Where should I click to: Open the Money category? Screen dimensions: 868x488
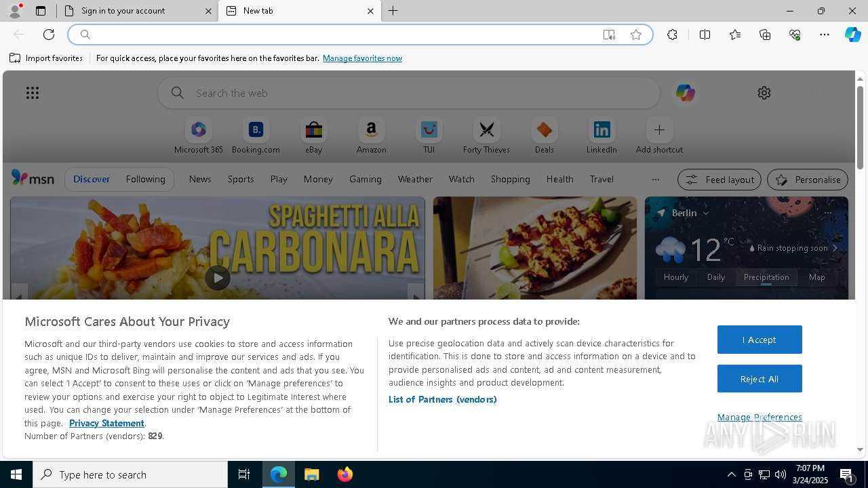point(318,179)
